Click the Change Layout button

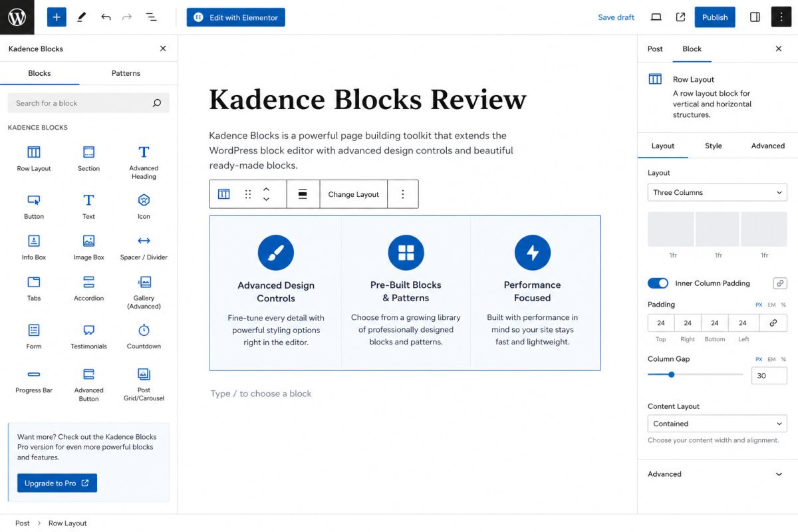click(353, 194)
